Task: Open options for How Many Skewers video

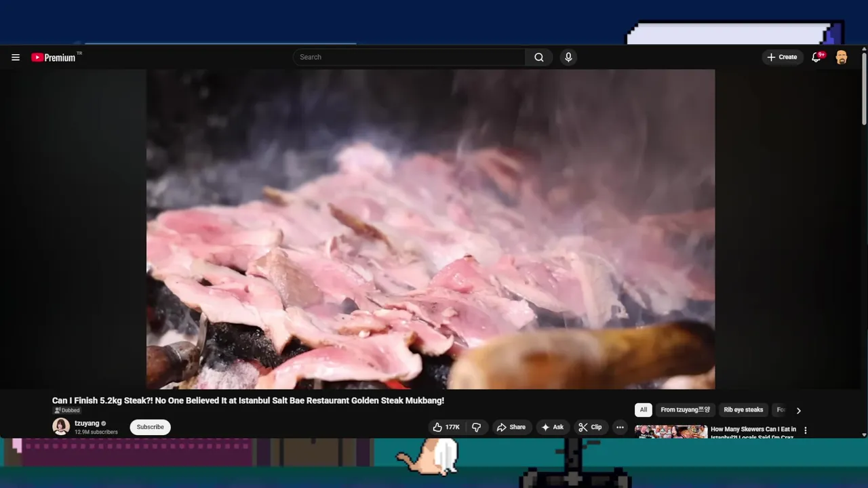Action: 806,430
